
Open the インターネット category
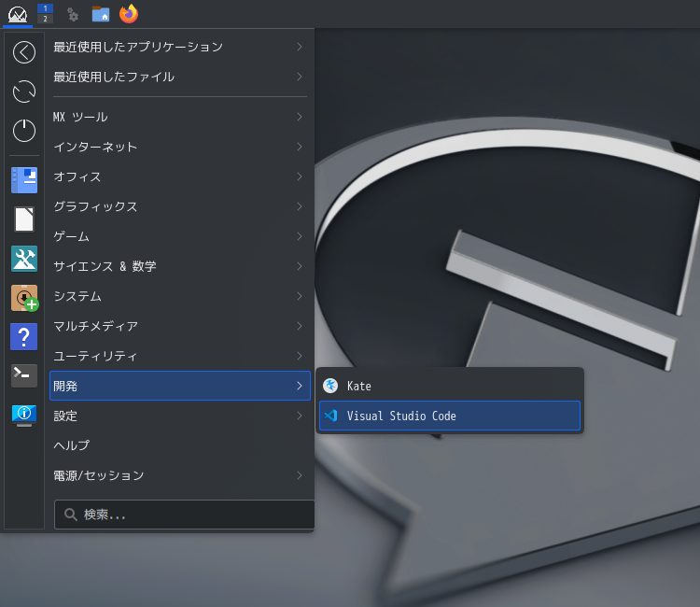tap(180, 147)
